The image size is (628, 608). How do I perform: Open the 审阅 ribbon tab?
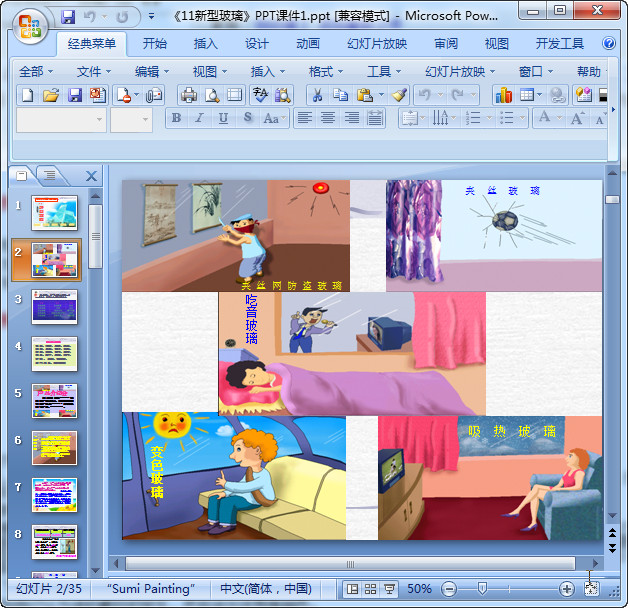(446, 43)
